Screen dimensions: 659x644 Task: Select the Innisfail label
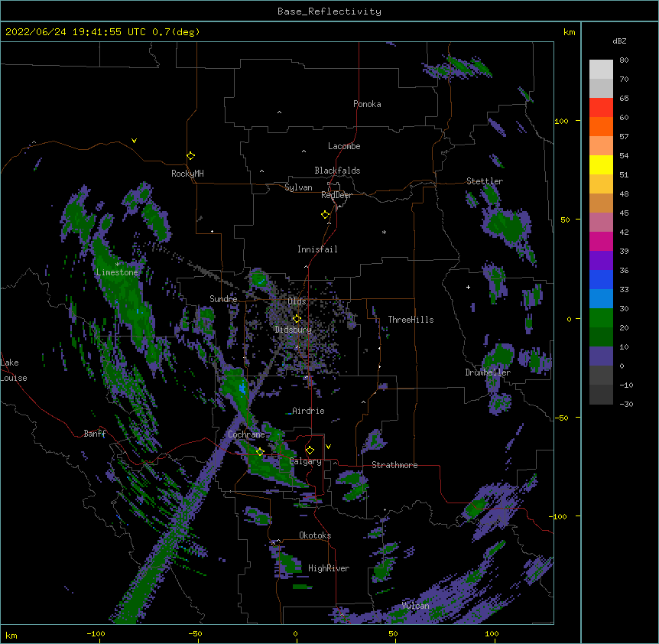point(317,249)
